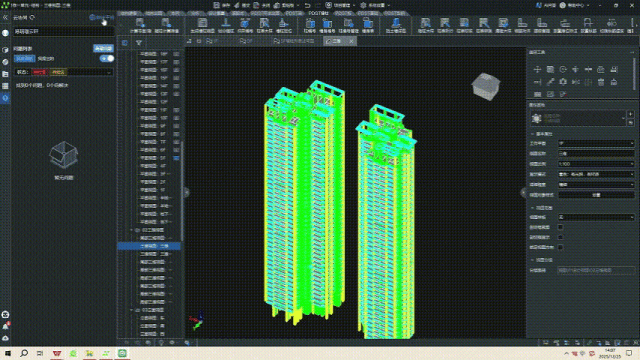Open system settings gear in title bar
Image resolution: width=640 pixels, height=360 pixels.
click(x=363, y=5)
